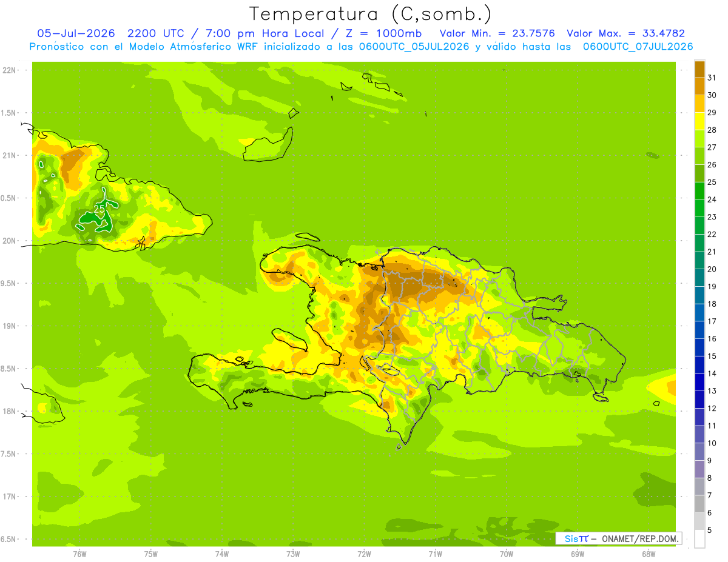Click 'Modelo Atmosferico WRF' in the subtitle
The image size is (728, 562).
click(x=193, y=47)
